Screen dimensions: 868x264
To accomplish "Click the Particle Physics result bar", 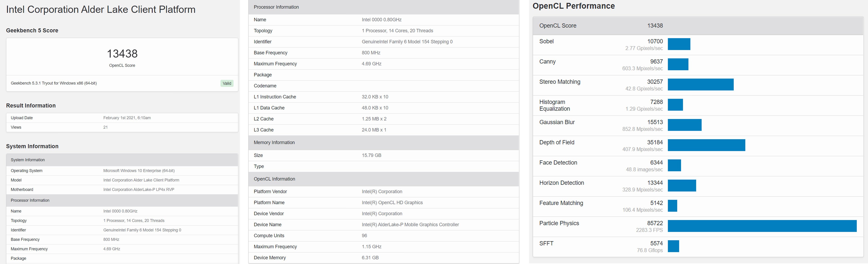I will [762, 226].
